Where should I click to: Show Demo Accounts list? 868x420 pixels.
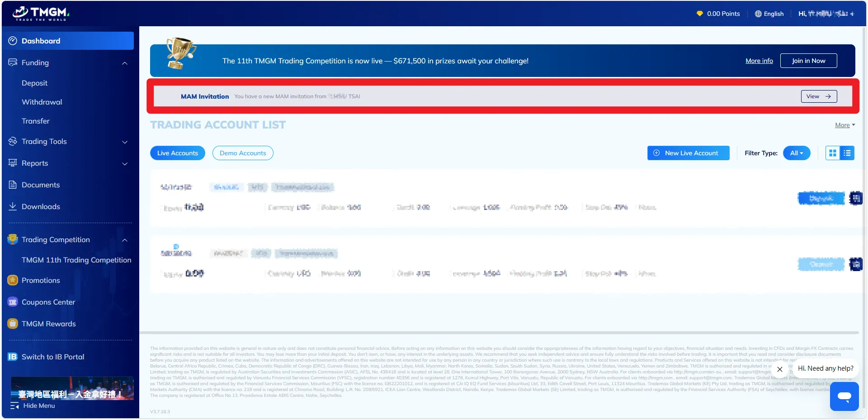tap(243, 153)
